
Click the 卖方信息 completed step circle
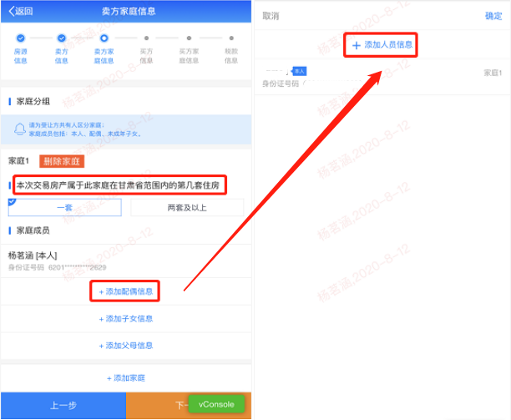62,38
